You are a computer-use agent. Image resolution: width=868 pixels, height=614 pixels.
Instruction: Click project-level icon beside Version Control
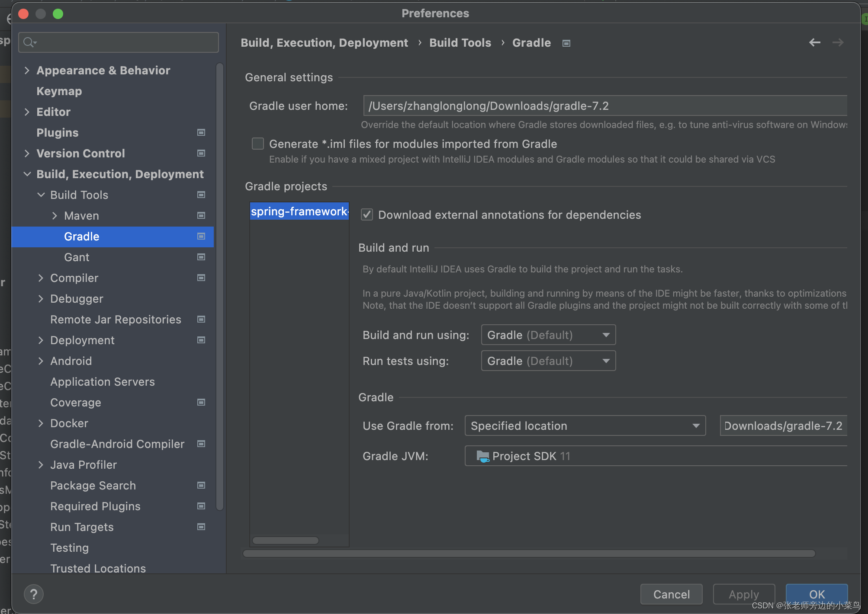click(201, 153)
